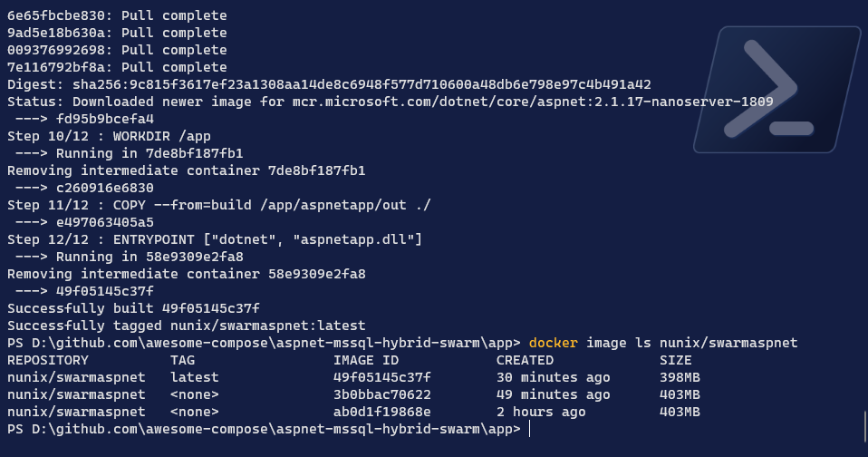The height and width of the screenshot is (457, 868).
Task: Click image ID 3b0bbac70622
Action: click(x=381, y=394)
